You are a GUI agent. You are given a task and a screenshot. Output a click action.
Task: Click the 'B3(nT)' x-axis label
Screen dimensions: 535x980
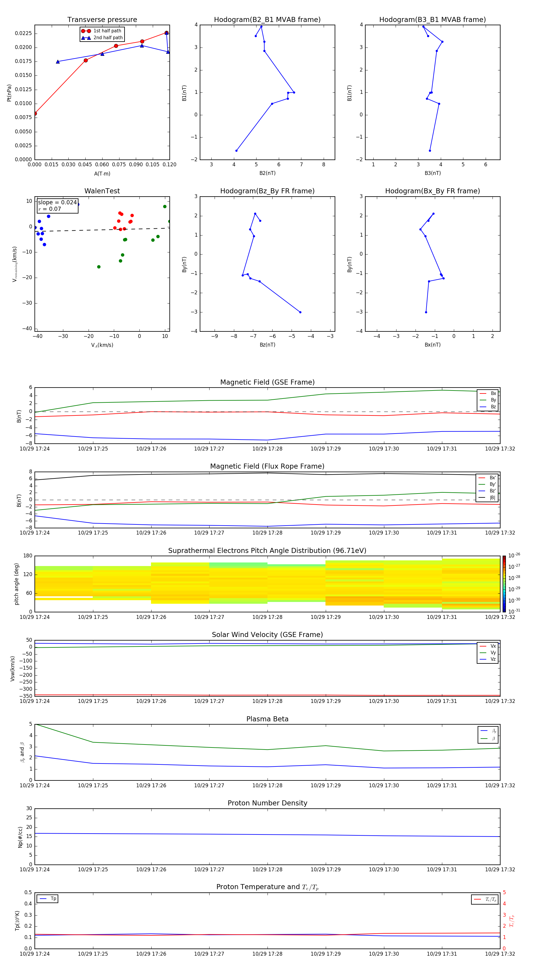[x=432, y=173]
